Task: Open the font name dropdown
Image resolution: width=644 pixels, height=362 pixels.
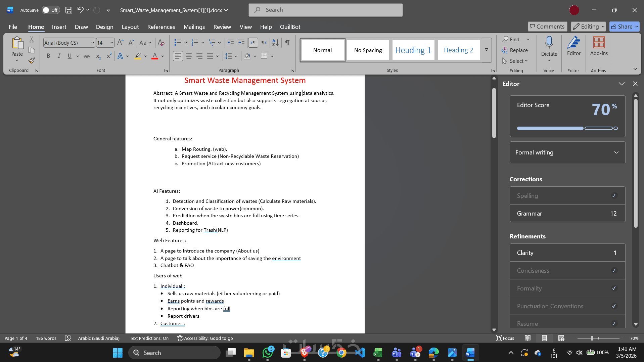Action: click(93, 43)
